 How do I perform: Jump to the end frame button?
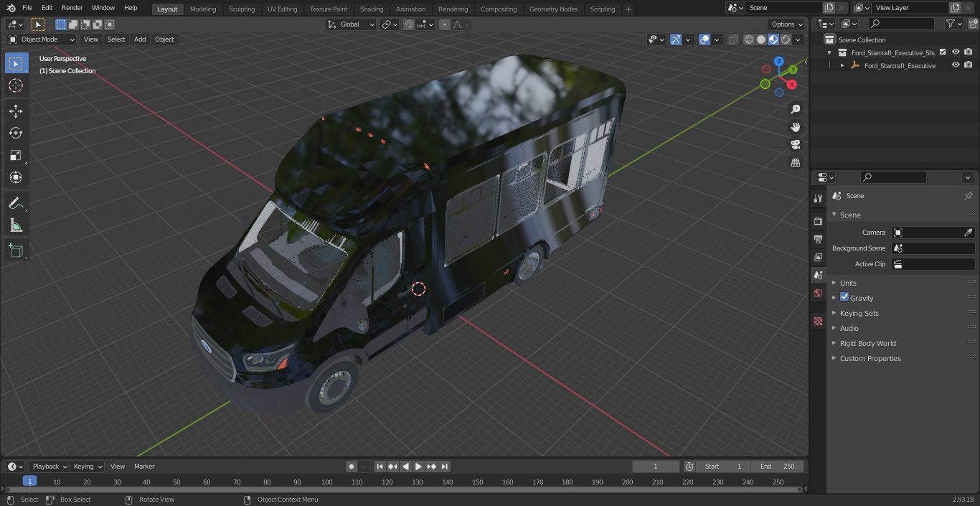444,467
